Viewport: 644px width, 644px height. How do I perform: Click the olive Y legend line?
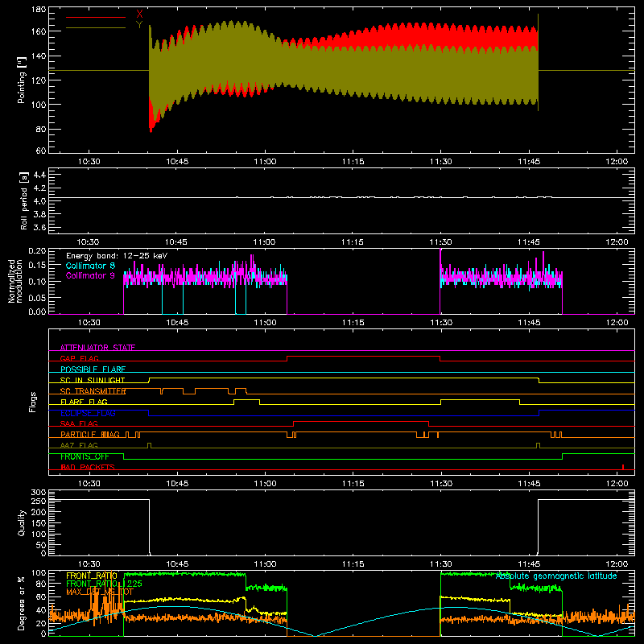[x=96, y=28]
